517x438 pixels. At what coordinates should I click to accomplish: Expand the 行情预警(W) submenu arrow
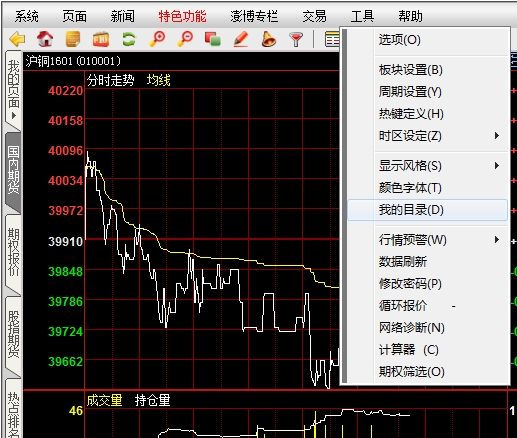[497, 240]
